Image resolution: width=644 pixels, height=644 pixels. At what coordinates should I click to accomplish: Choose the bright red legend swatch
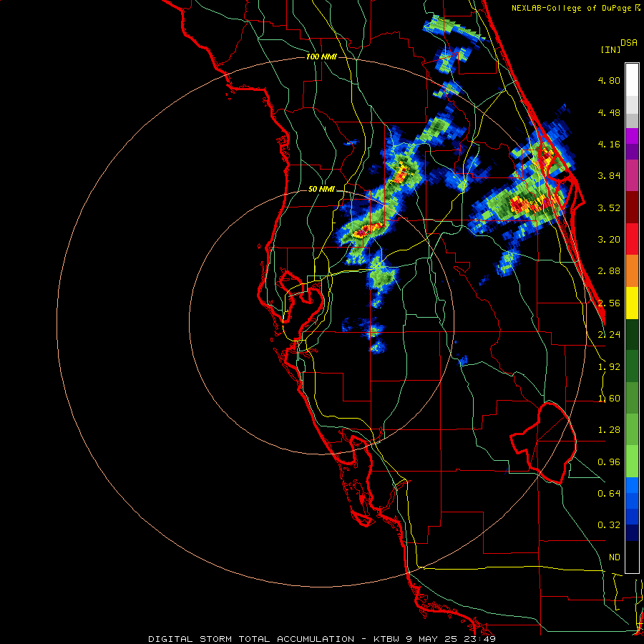coord(632,239)
